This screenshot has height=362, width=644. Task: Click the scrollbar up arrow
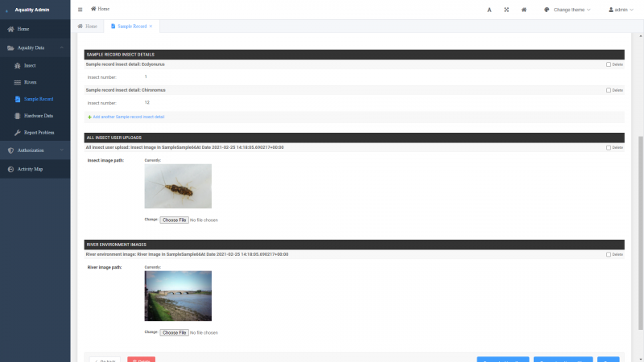[x=640, y=36]
